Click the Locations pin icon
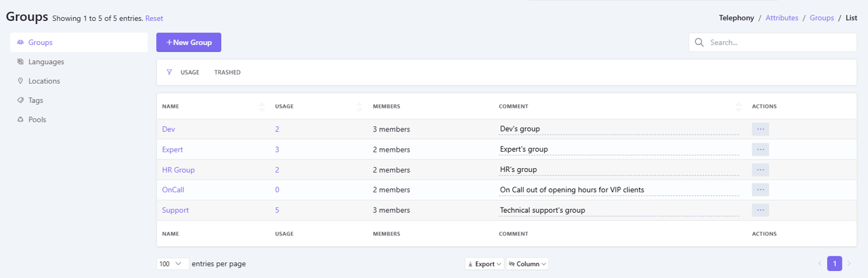The height and width of the screenshot is (278, 868). pos(20,81)
